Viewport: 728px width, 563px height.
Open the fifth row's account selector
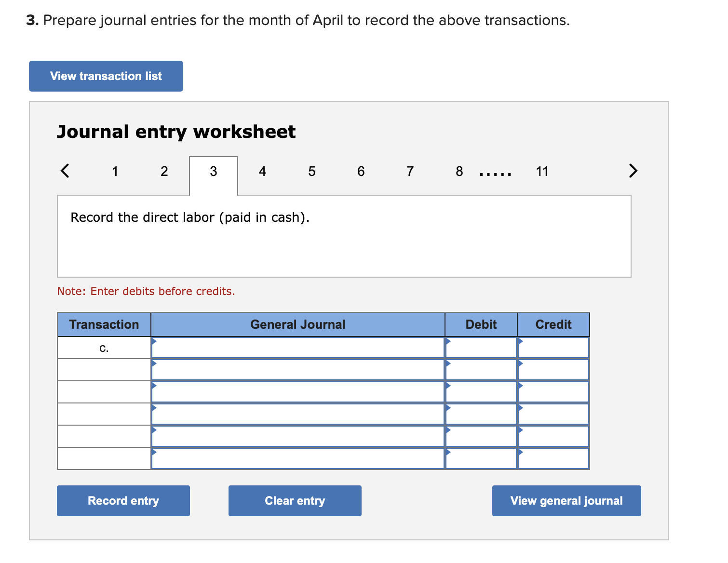(297, 436)
